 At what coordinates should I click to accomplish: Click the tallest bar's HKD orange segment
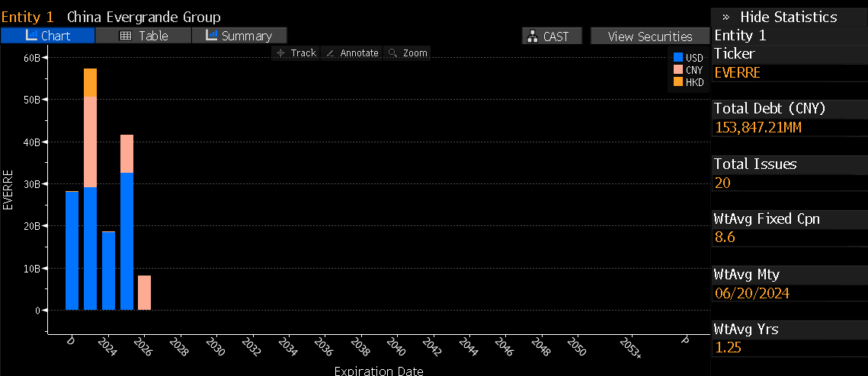coord(90,83)
